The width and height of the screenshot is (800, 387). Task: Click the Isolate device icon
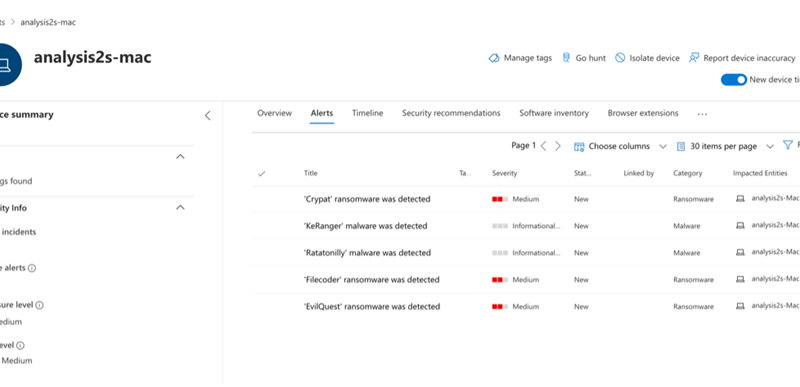[x=620, y=58]
